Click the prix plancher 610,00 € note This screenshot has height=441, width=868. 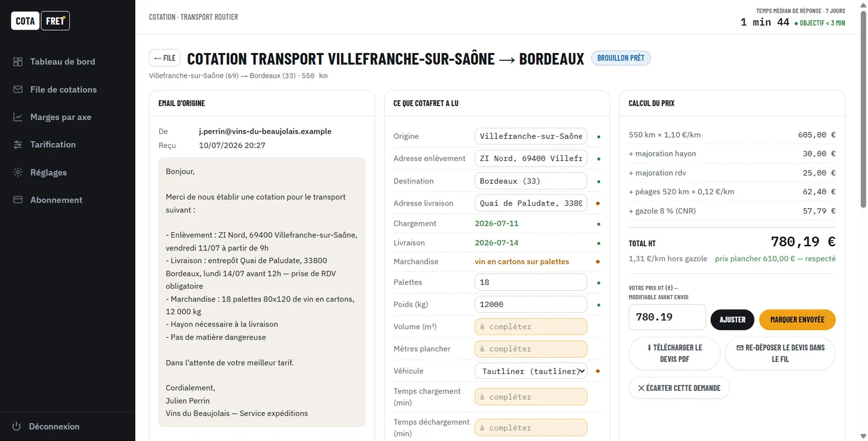tap(775, 259)
